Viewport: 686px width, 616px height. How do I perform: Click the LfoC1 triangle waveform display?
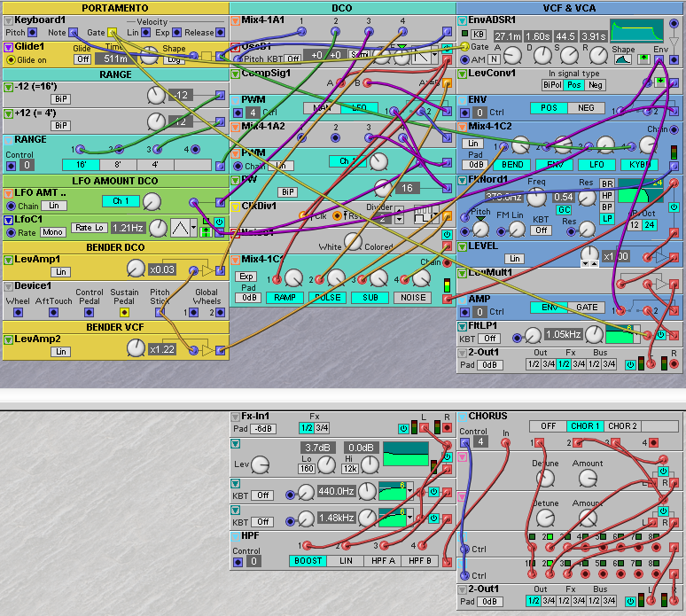(182, 228)
